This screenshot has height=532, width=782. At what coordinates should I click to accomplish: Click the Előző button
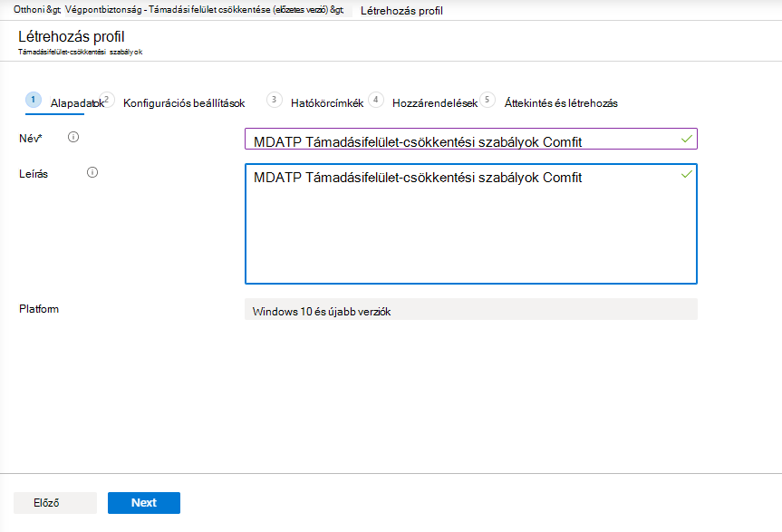55,503
